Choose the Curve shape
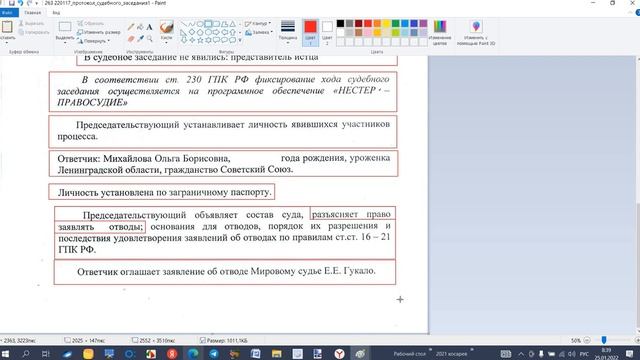This screenshot has width=640, height=360. click(192, 24)
